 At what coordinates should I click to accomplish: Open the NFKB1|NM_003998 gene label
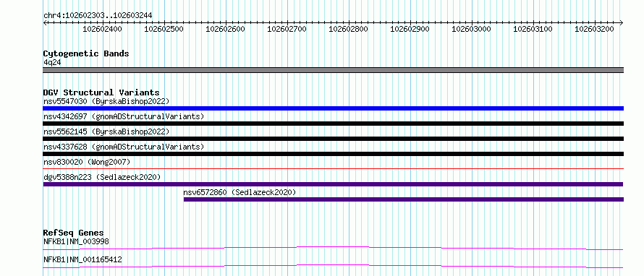click(76, 241)
